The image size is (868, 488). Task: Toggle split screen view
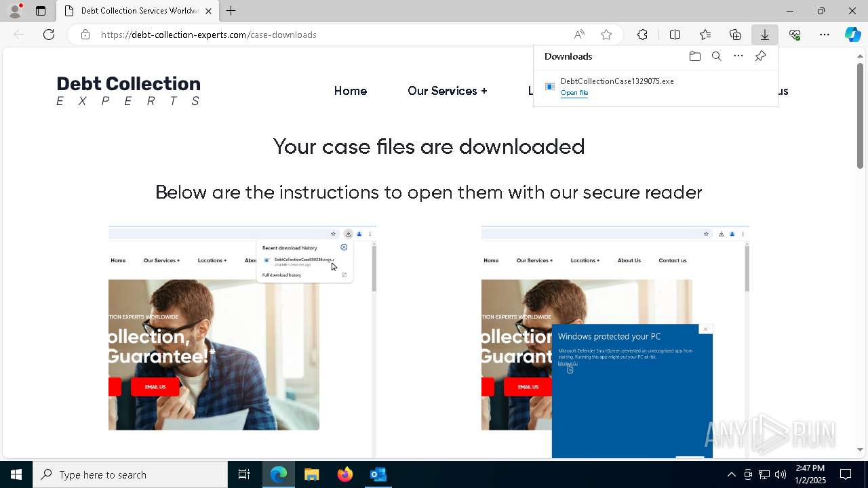675,35
